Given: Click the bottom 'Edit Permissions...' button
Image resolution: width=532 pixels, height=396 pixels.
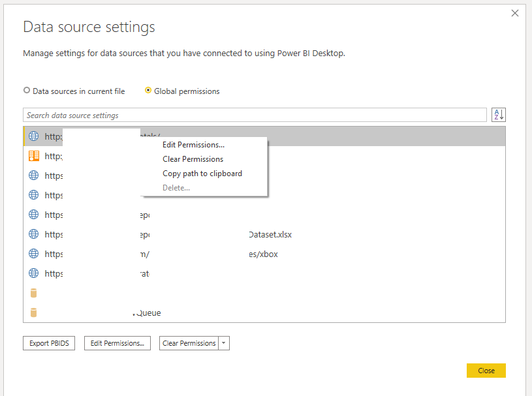Looking at the screenshot, I should pos(117,343).
